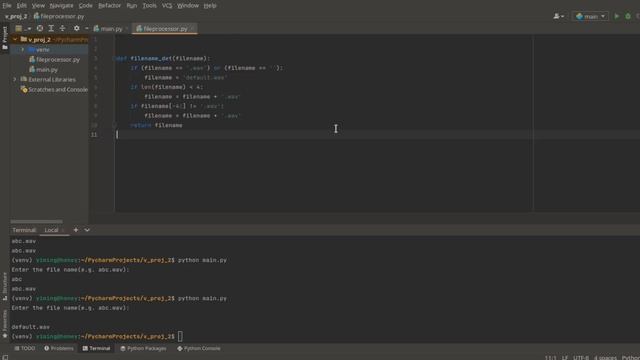Open the File menu
Screen dimensions: 640x360
pos(7,6)
